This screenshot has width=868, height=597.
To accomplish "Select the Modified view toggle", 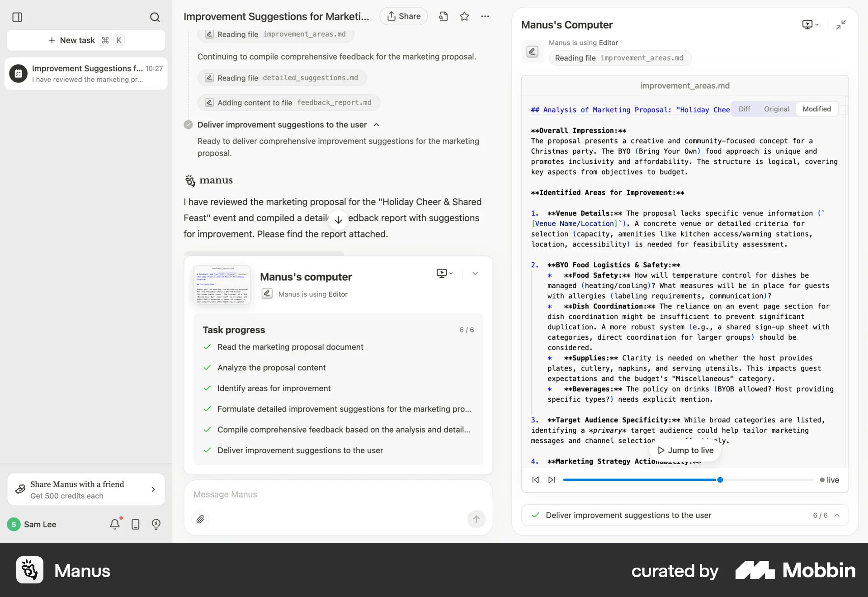I will pos(816,109).
